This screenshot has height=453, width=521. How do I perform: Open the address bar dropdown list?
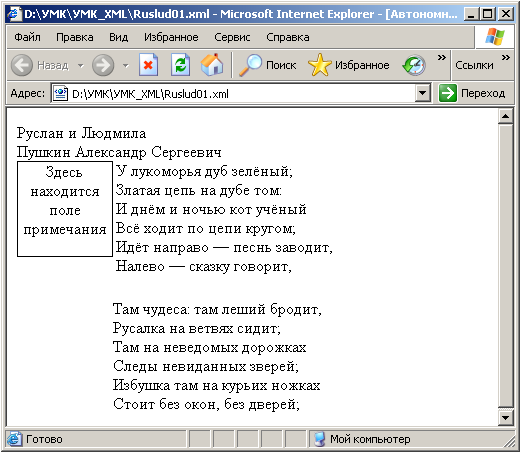tap(422, 93)
